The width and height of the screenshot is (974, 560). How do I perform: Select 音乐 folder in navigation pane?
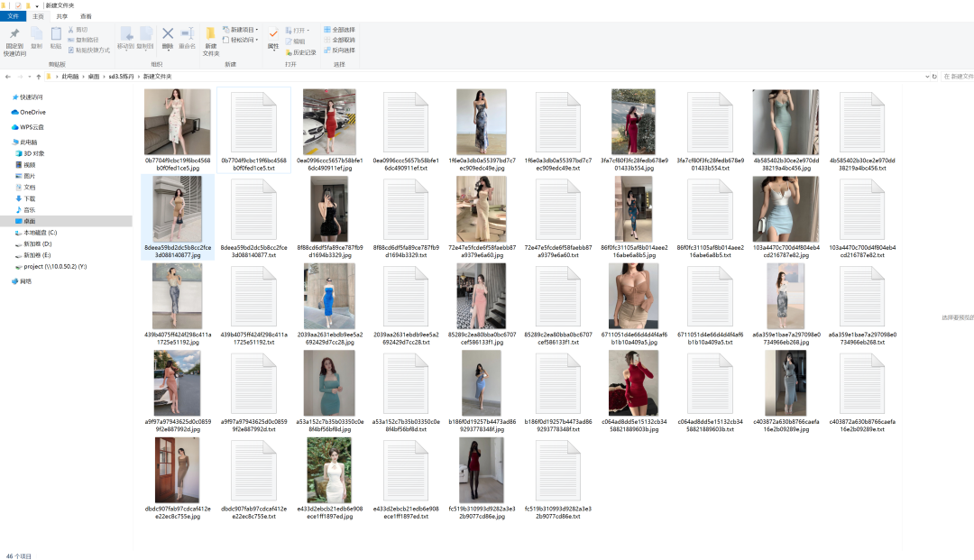coord(29,210)
